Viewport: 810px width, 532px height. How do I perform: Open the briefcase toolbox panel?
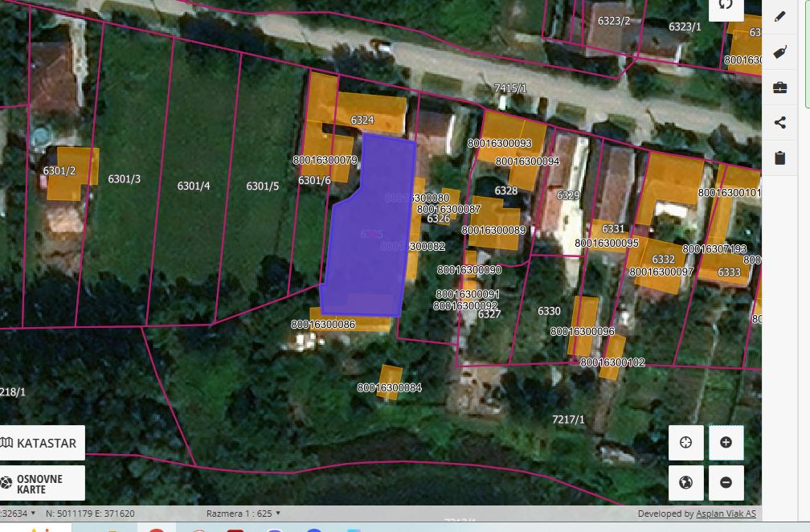point(779,88)
